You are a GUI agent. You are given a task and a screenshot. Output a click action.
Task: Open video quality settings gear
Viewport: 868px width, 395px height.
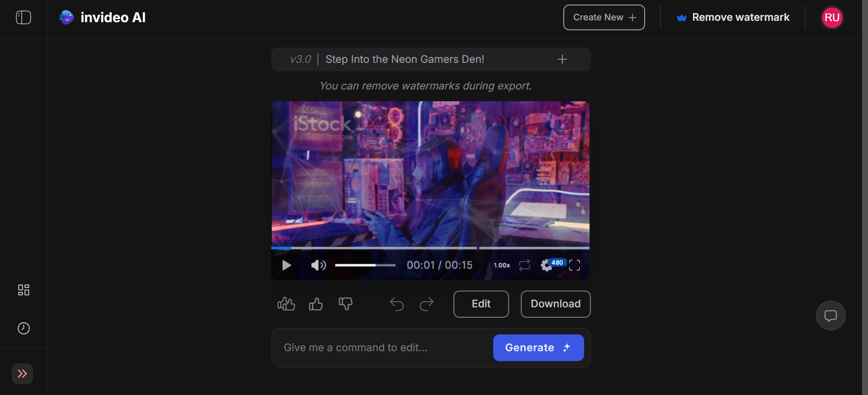click(x=547, y=266)
